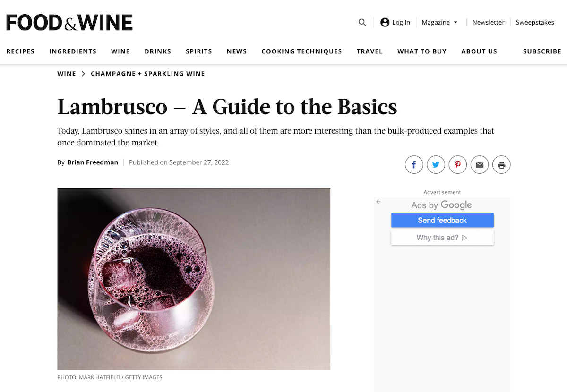
Task: Click the Why this ad? option
Action: coord(442,238)
